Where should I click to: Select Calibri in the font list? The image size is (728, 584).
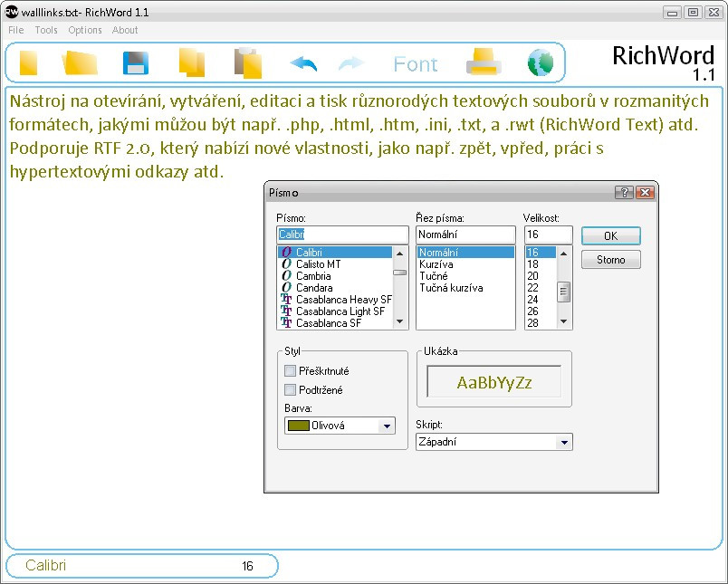(x=335, y=253)
